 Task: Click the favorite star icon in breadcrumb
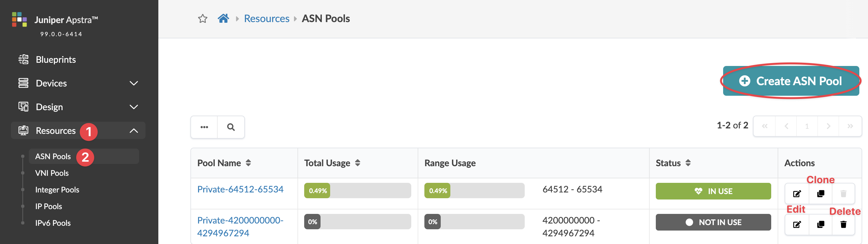coord(203,19)
